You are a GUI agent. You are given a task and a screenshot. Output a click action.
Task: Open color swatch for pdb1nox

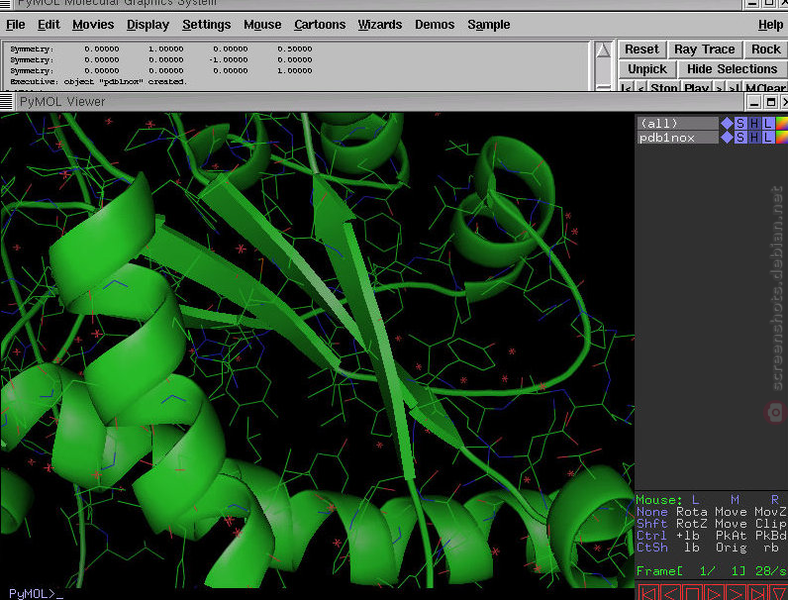pos(782,137)
